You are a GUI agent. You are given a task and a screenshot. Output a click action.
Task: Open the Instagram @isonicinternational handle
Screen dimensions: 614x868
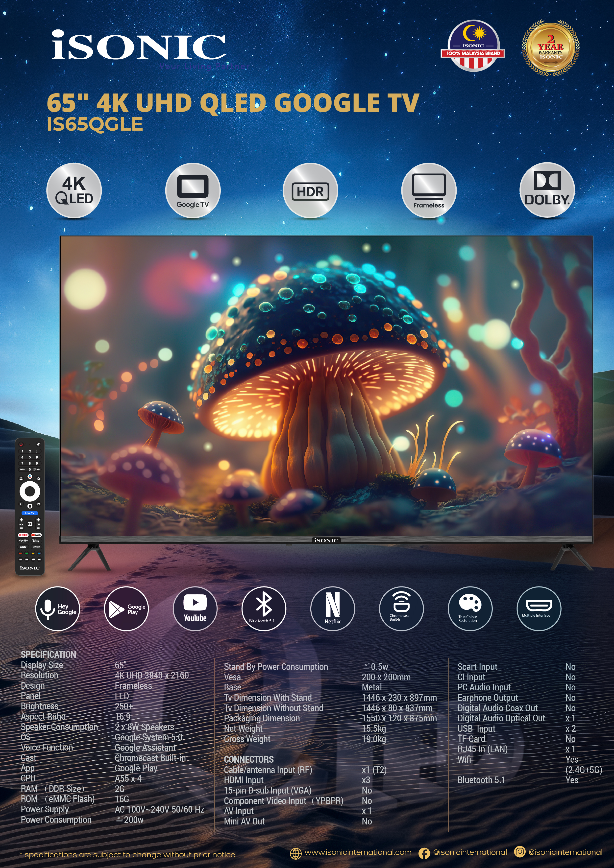click(x=565, y=852)
